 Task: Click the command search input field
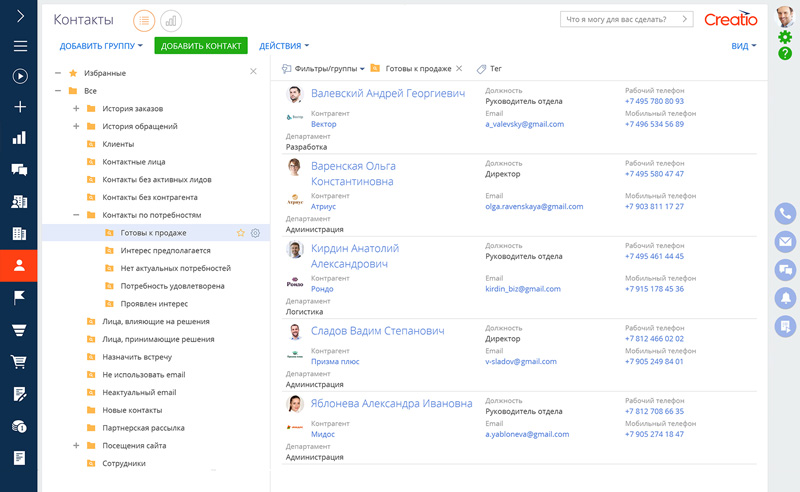click(x=620, y=19)
